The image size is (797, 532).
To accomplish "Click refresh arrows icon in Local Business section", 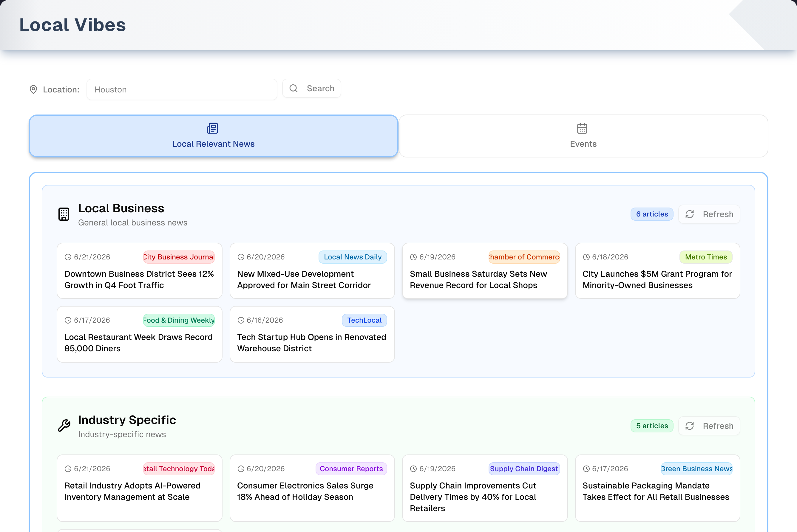I will [689, 214].
